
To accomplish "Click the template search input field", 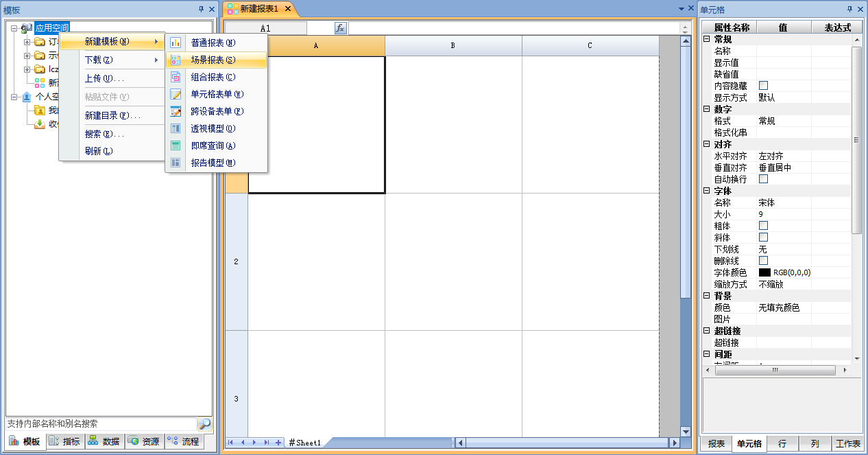I will coord(100,424).
